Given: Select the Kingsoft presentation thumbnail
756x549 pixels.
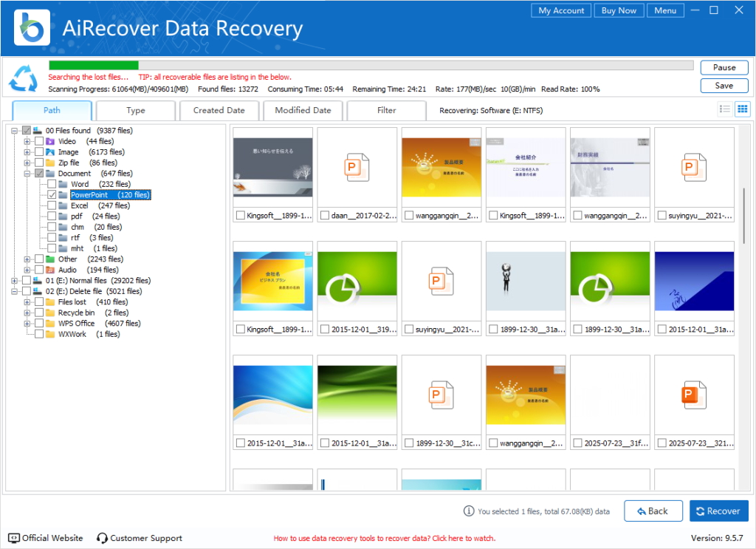Looking at the screenshot, I should (273, 166).
